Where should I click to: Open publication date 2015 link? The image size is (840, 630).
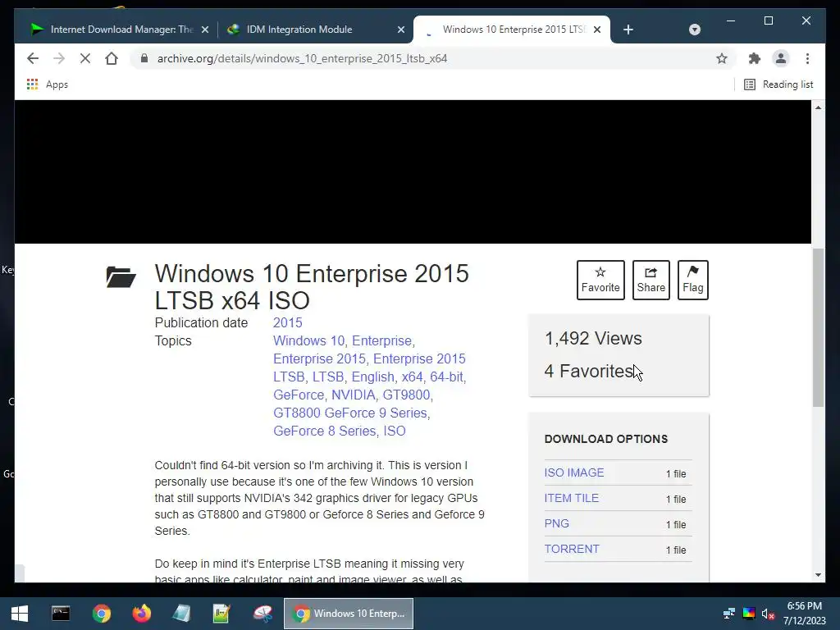click(x=288, y=322)
